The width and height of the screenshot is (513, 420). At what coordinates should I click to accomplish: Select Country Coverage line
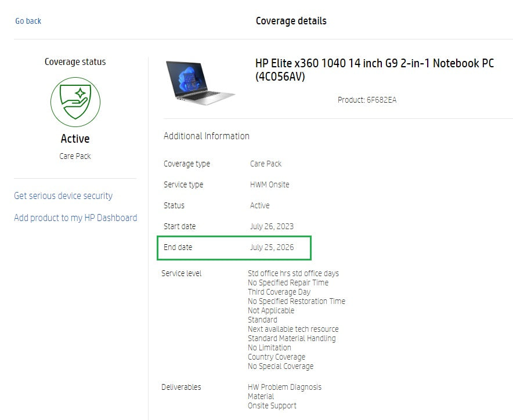tap(276, 357)
